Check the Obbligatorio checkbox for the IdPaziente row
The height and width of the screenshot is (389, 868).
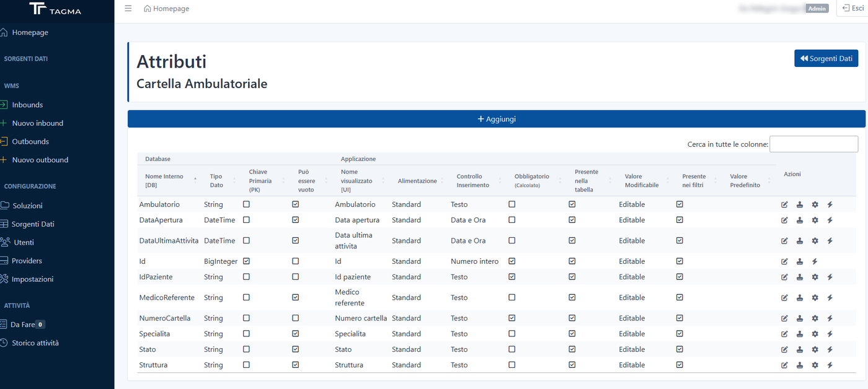(512, 276)
